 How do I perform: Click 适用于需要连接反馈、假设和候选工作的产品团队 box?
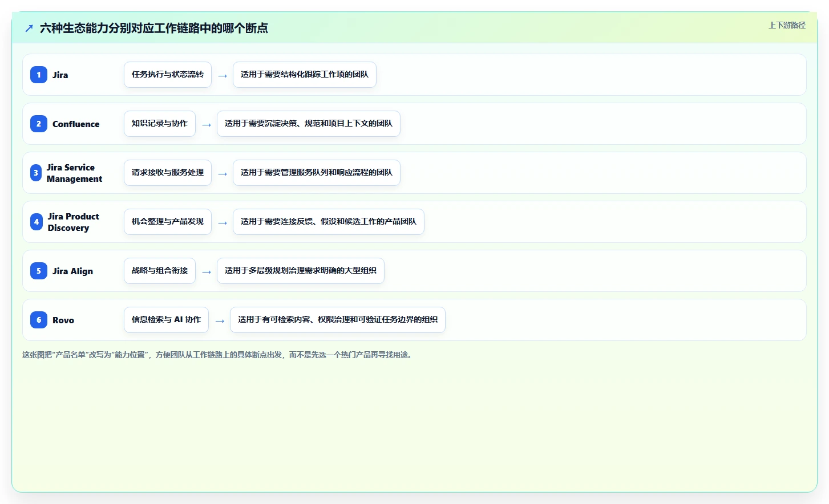(329, 222)
